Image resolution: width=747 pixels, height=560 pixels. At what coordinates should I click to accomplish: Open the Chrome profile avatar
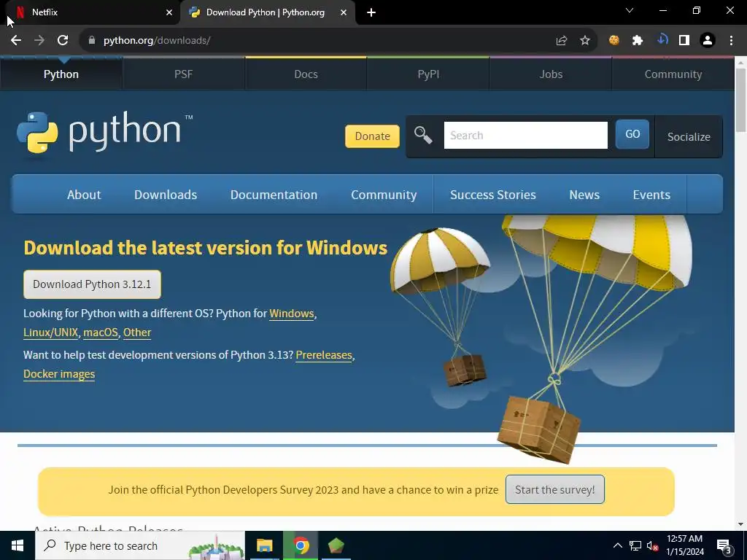(708, 41)
